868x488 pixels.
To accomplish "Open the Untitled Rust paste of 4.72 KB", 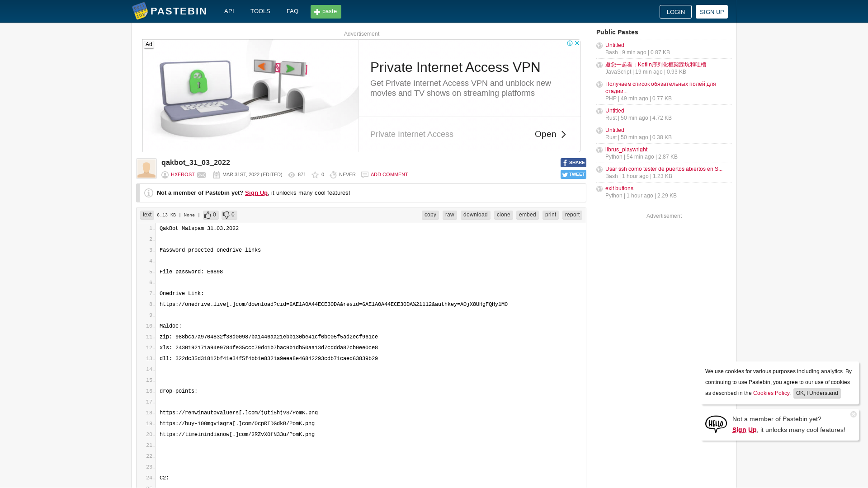I will [614, 111].
